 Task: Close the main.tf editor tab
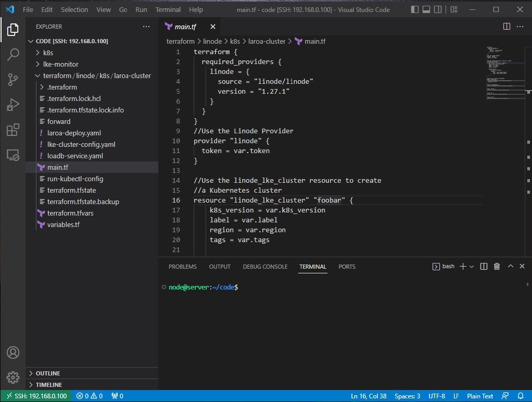coord(213,27)
